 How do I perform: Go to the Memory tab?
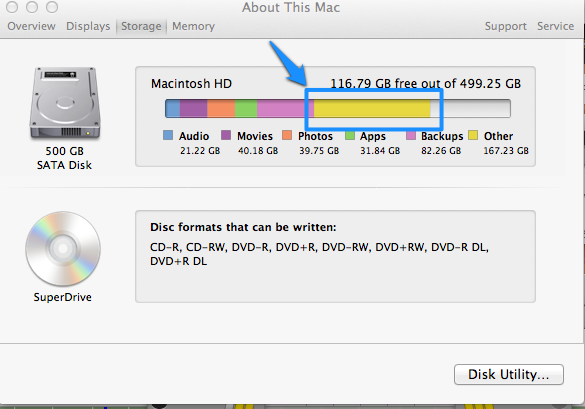193,26
